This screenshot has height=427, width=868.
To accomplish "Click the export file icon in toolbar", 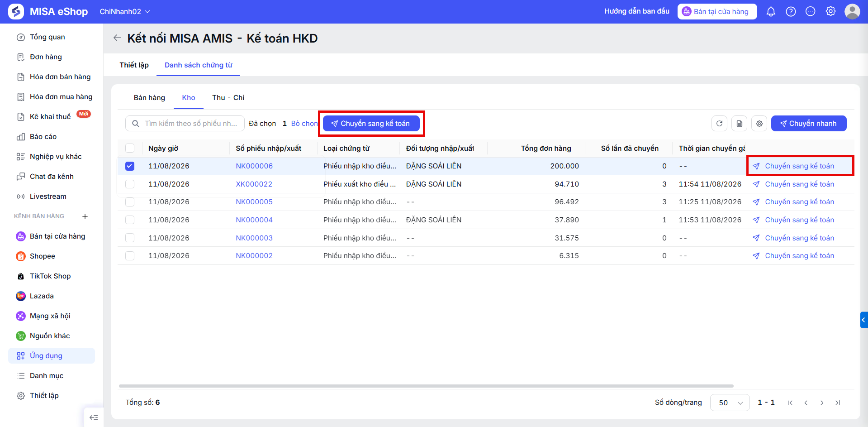I will [739, 123].
